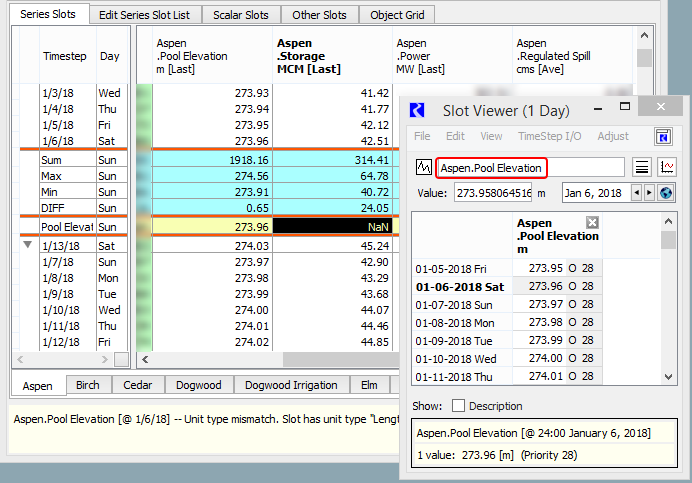
Task: Toggle the Description checkbox
Action: pos(459,406)
